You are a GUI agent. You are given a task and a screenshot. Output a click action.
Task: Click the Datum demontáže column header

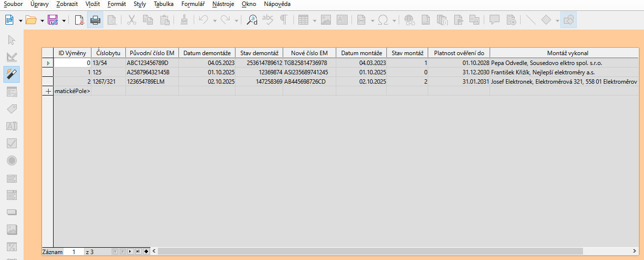click(x=207, y=53)
